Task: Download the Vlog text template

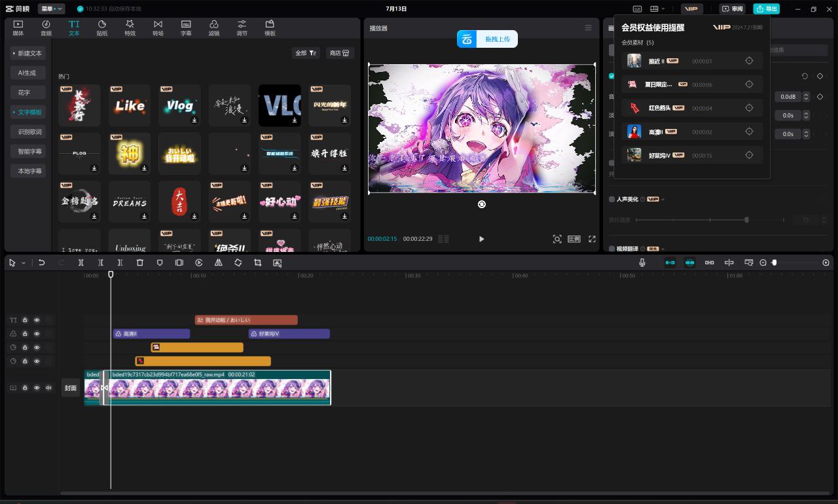Action: pyautogui.click(x=194, y=120)
